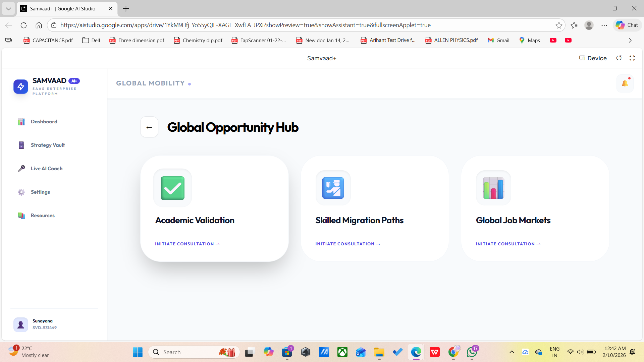Image resolution: width=644 pixels, height=362 pixels.
Task: Initiate consultation for Global Job Markets
Action: (x=508, y=244)
